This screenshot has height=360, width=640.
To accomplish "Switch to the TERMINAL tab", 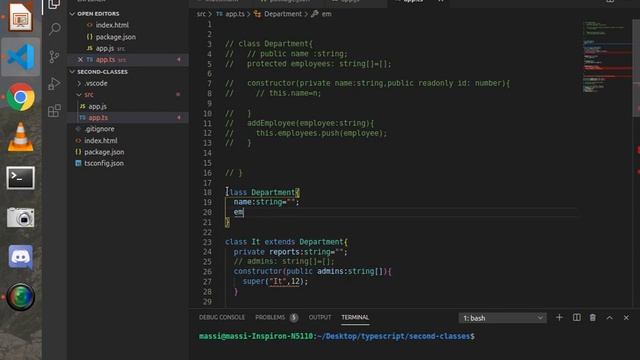I will coord(355,317).
